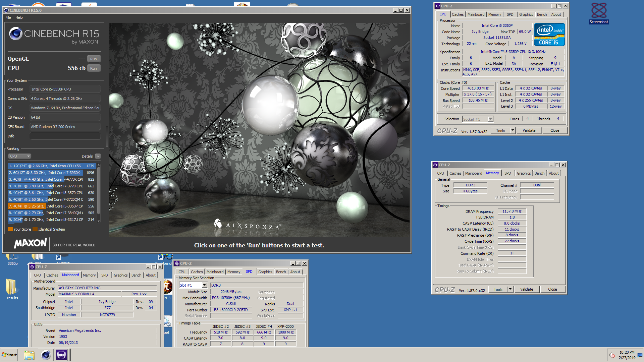Open Tools dropdown arrow in CPU-Z Memory window

pyautogui.click(x=510, y=289)
